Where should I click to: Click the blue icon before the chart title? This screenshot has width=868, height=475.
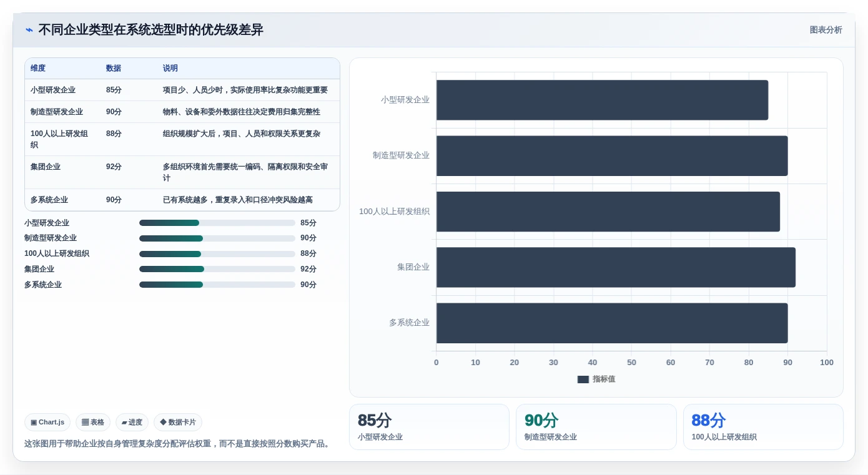click(29, 30)
